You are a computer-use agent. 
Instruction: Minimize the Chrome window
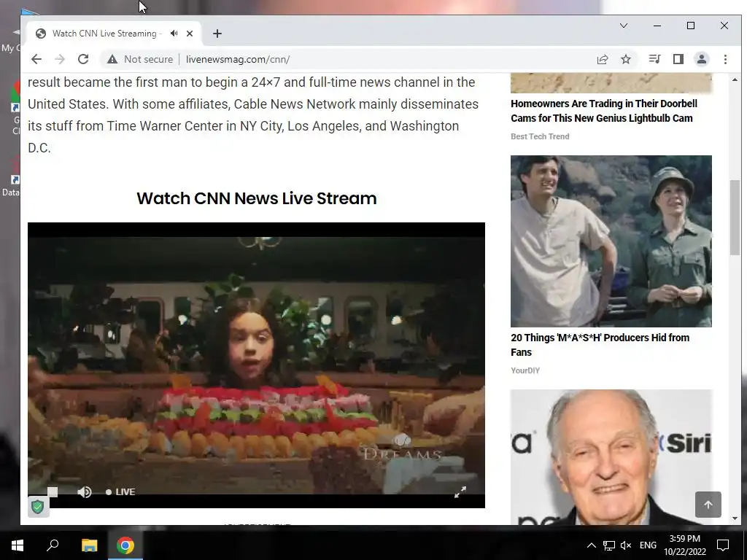click(657, 26)
